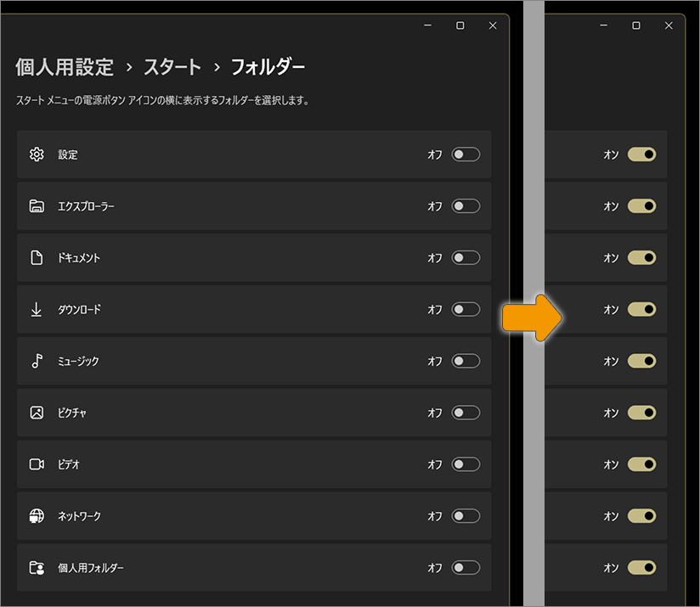Turn on the 設定 toggle in left window
The width and height of the screenshot is (700, 607).
(x=466, y=155)
